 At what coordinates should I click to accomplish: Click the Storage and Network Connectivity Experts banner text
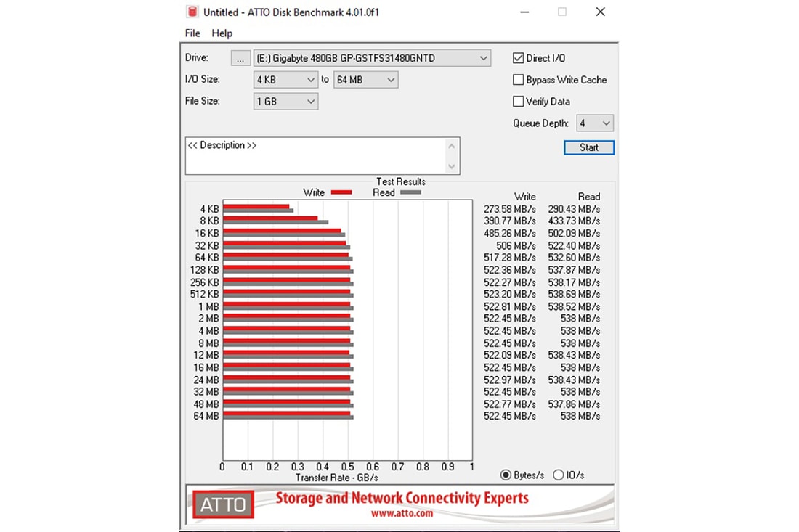(x=402, y=497)
